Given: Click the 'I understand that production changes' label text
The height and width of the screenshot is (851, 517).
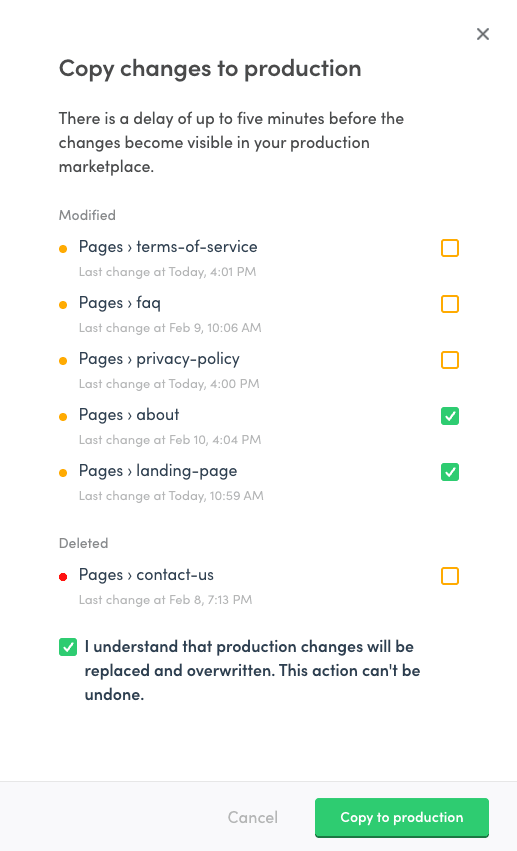Looking at the screenshot, I should click(252, 670).
